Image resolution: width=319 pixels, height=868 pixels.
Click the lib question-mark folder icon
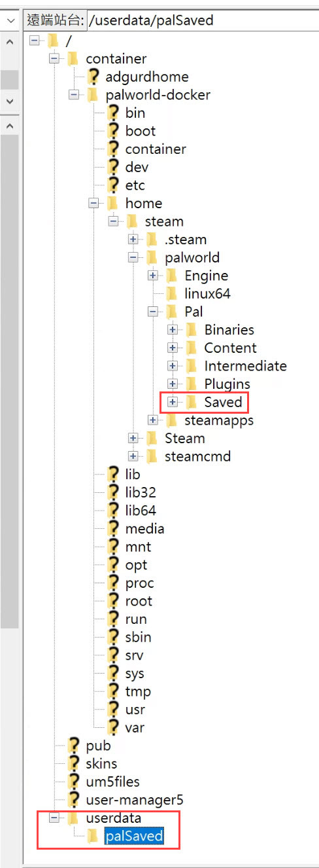(x=114, y=474)
